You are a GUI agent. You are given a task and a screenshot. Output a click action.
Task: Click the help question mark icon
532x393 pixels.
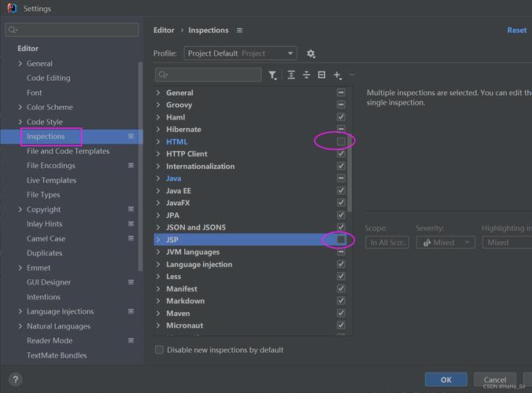pos(14,380)
